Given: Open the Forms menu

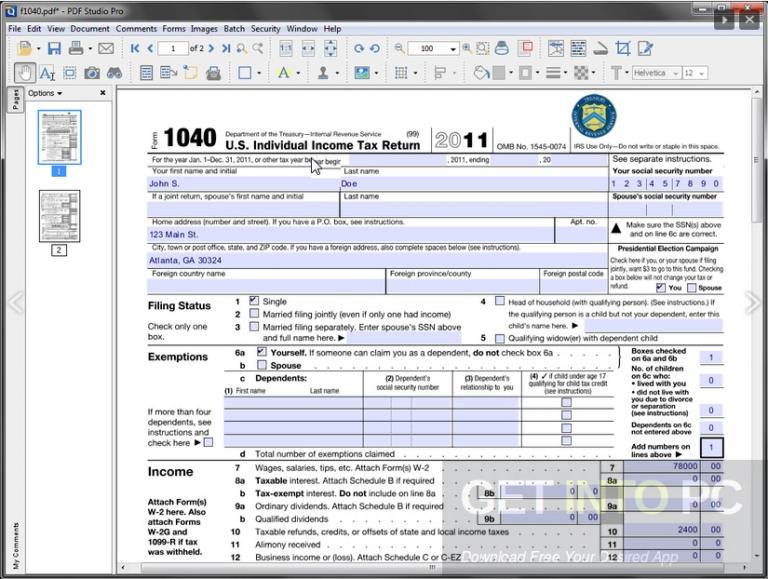Looking at the screenshot, I should click(174, 28).
